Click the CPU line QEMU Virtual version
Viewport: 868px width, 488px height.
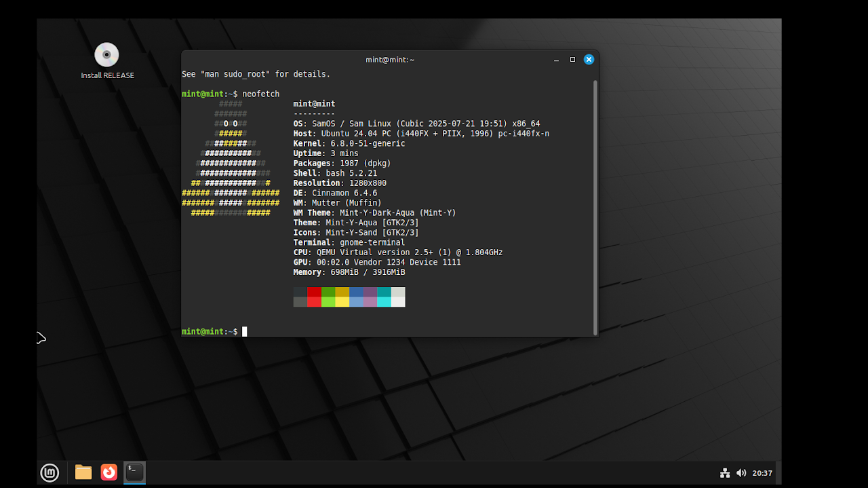[x=397, y=252]
